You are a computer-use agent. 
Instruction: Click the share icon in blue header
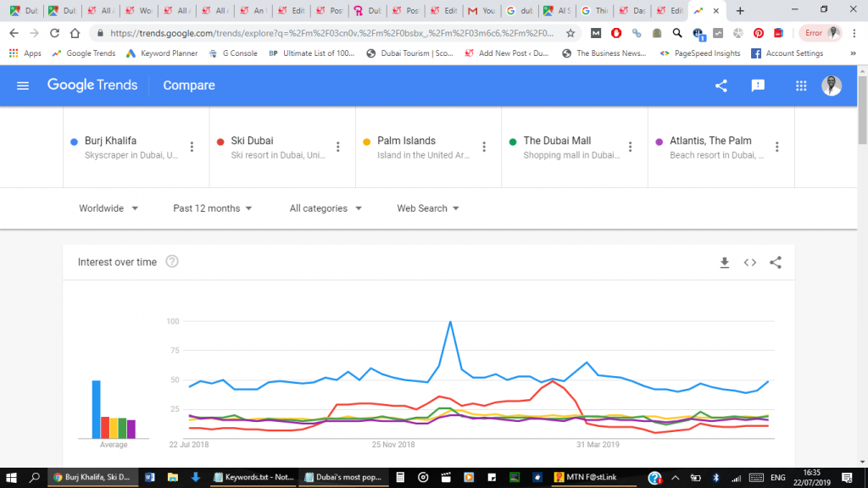(721, 86)
